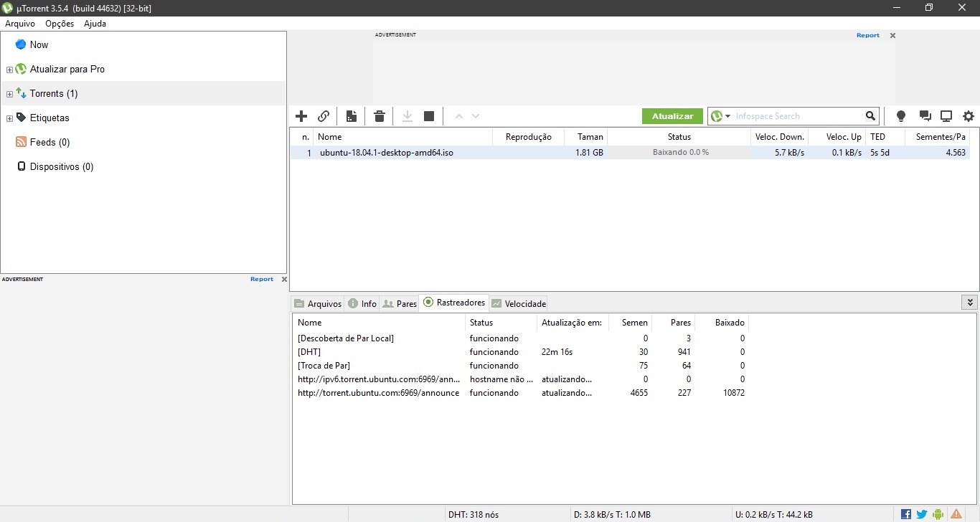
Task: Switch to the Info tab
Action: point(362,303)
